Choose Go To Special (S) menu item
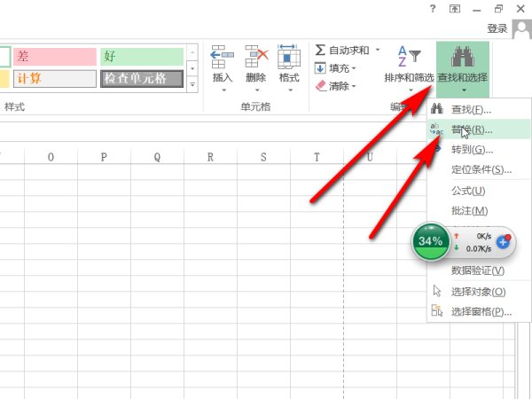Viewport: 532px width, 399px height. click(x=479, y=169)
